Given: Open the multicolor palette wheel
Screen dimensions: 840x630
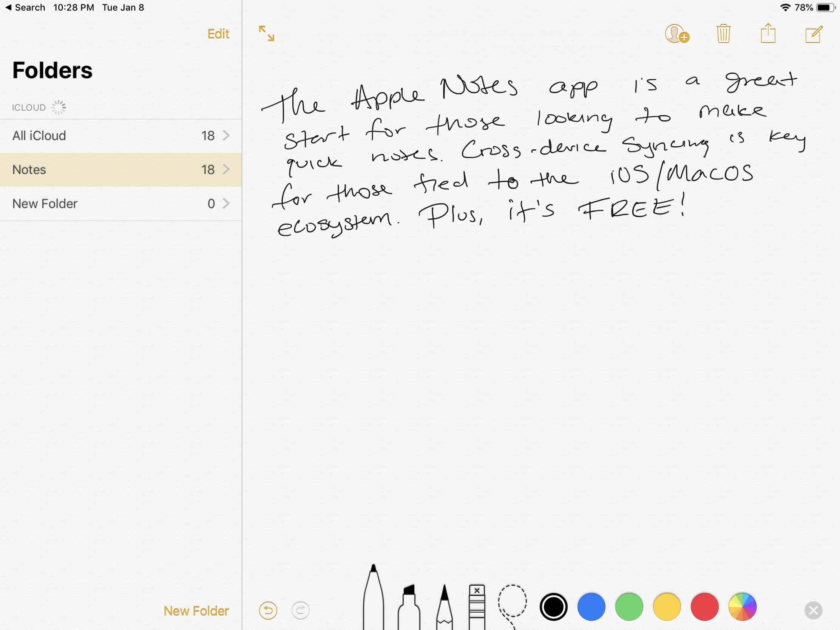Looking at the screenshot, I should pos(742,607).
